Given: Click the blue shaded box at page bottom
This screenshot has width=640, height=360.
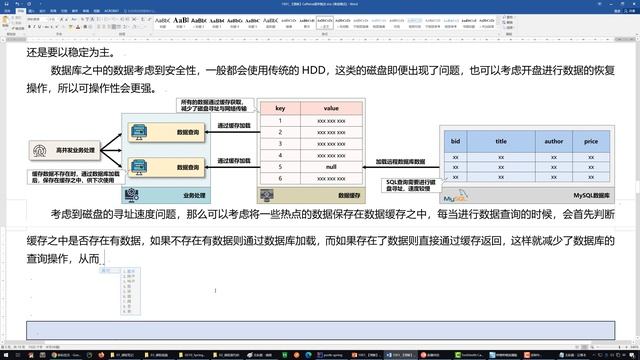Looking at the screenshot, I should (x=321, y=330).
